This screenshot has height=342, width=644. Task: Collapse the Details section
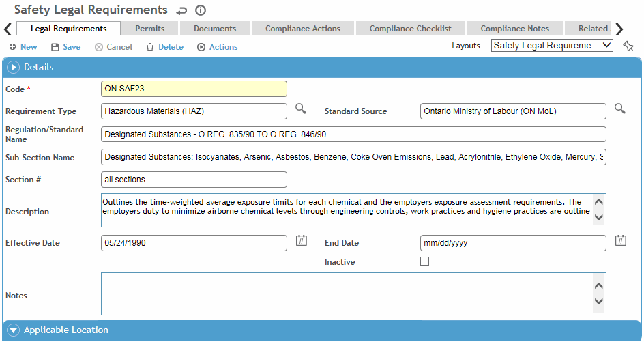point(13,67)
